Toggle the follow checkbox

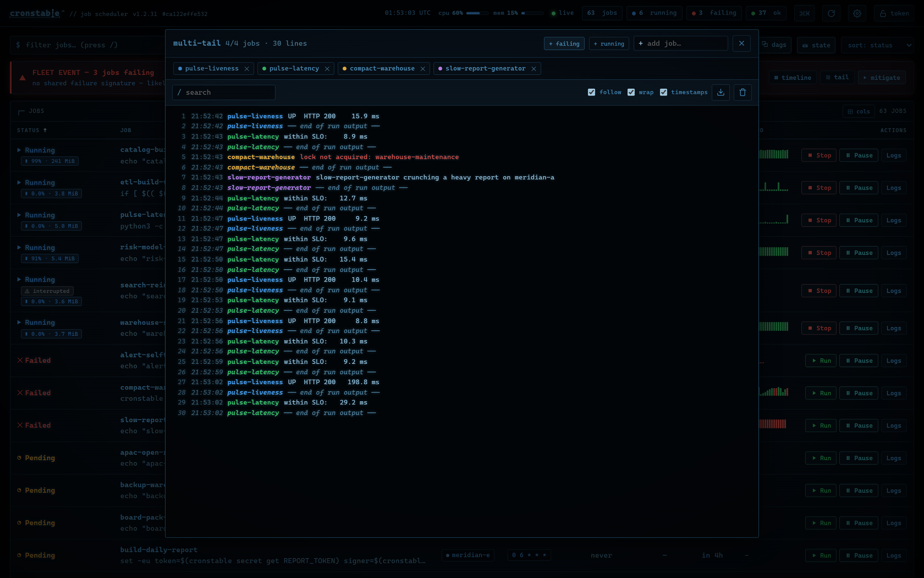click(592, 92)
